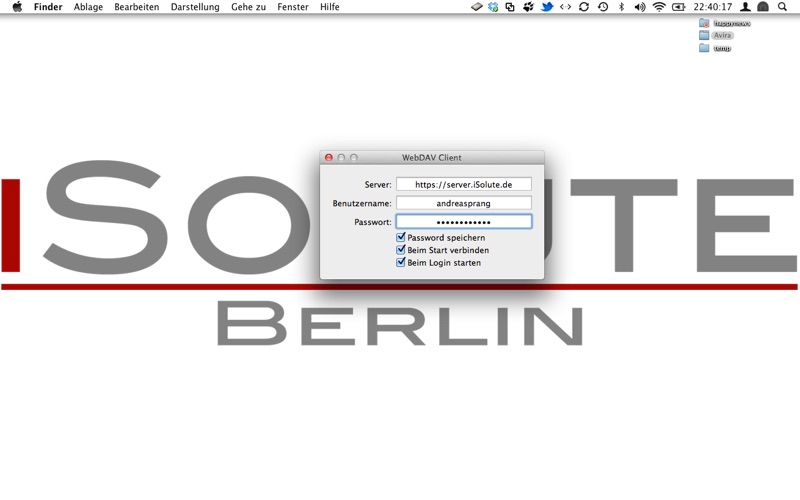This screenshot has width=800, height=500.
Task: Open the volume speaker icon
Action: tap(640, 7)
